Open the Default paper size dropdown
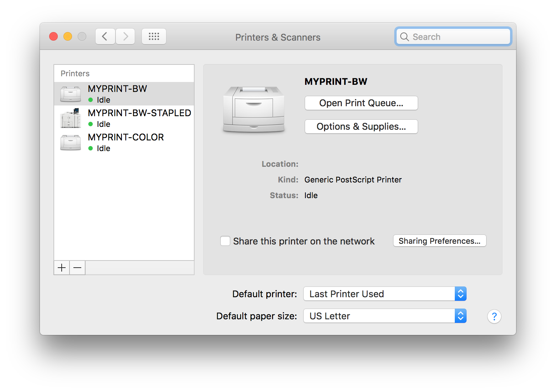Viewport: 556px width, 392px height. tap(385, 316)
